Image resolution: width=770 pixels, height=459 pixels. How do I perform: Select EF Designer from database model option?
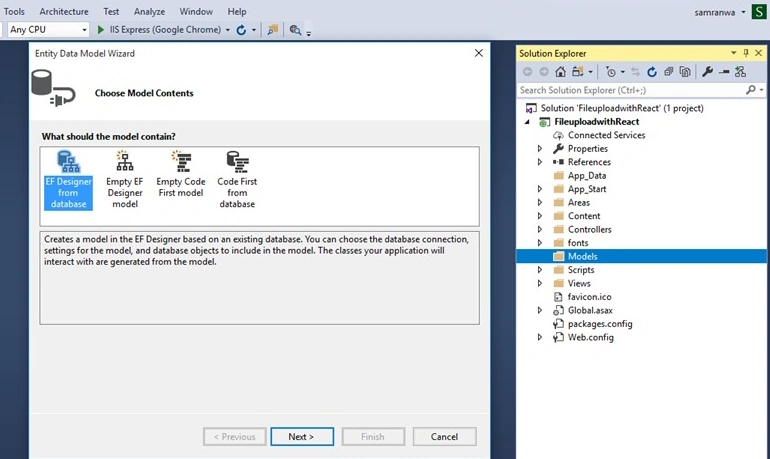pyautogui.click(x=68, y=180)
